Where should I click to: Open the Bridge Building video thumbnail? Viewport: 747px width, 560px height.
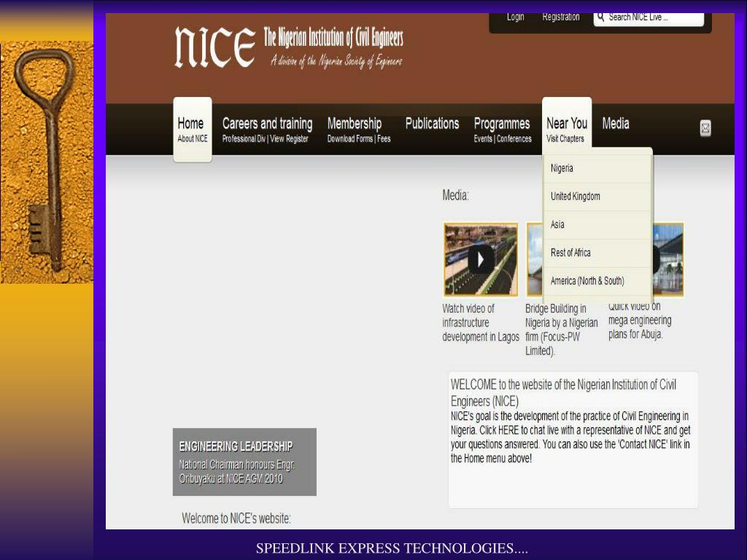click(x=535, y=260)
